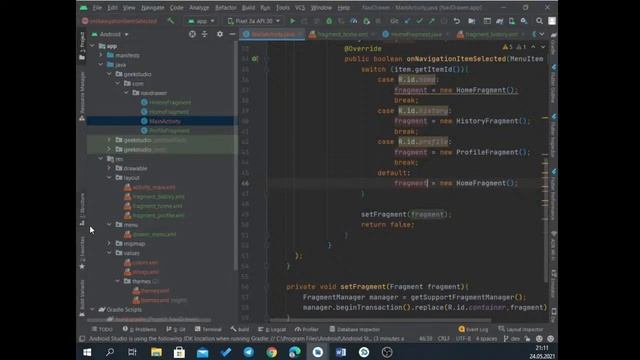The height and width of the screenshot is (360, 640).
Task: Click the scroll-from-source target icon in Project panel
Action: [x=192, y=34]
